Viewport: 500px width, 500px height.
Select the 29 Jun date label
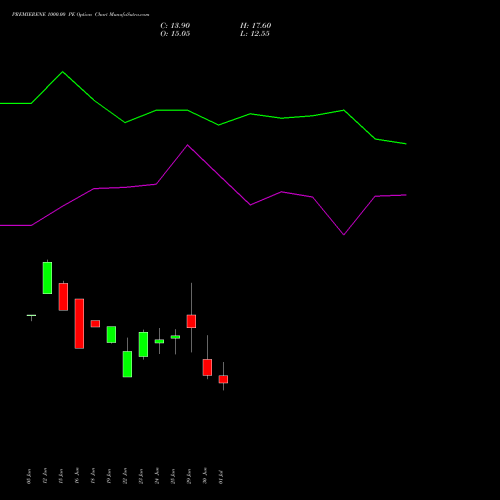click(189, 476)
